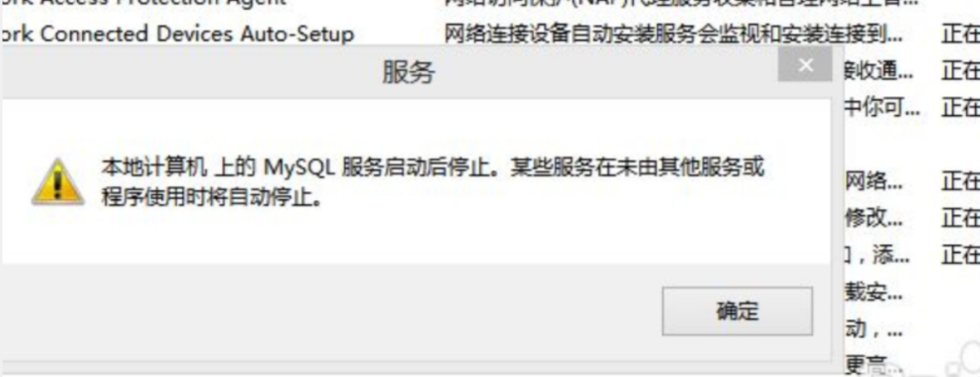Image resolution: width=980 pixels, height=377 pixels.
Task: Select the Network Connected Devices Auto-Setup service
Action: point(177,33)
